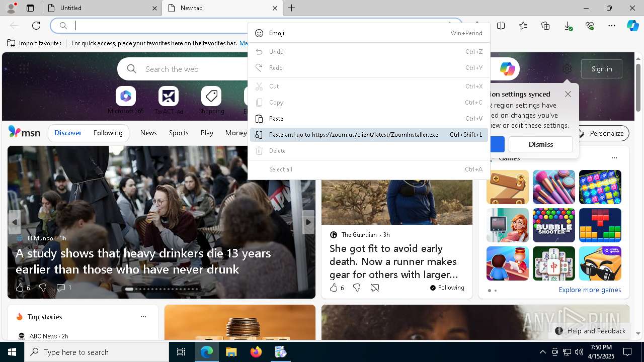Toggle Following for The Guardian

tap(447, 288)
